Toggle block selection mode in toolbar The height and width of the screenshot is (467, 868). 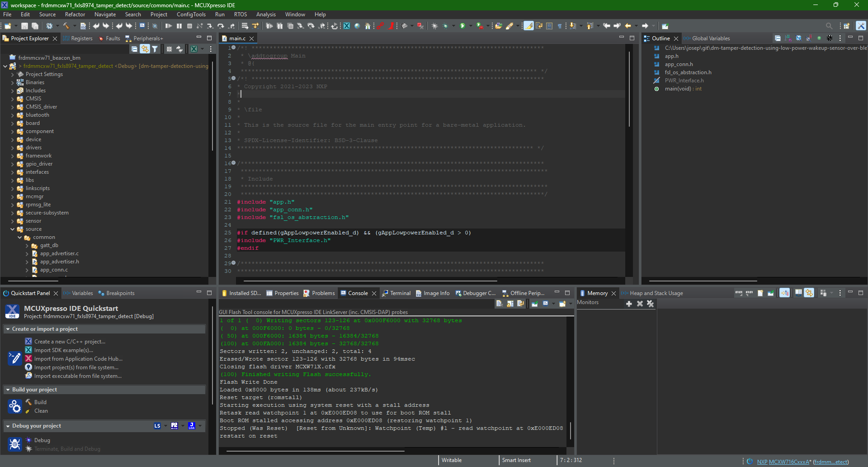(x=549, y=26)
